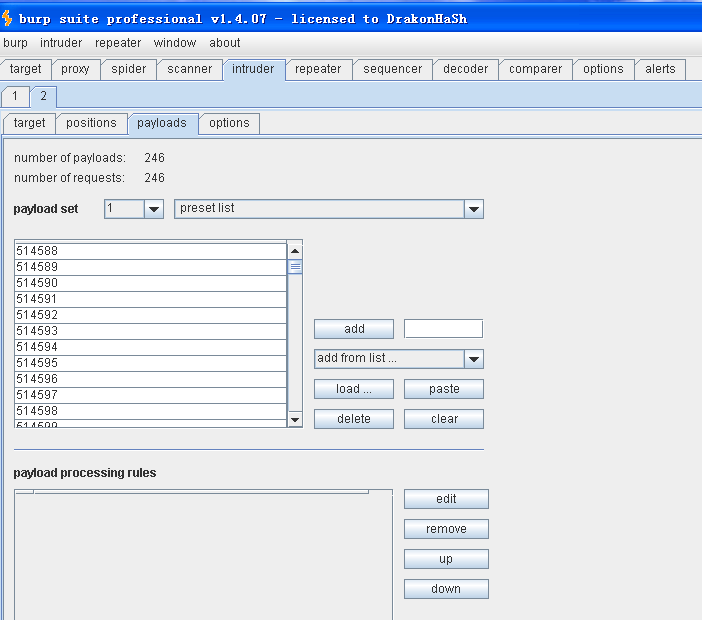Image resolution: width=702 pixels, height=620 pixels.
Task: Click the remove processing rule button
Action: pos(446,529)
